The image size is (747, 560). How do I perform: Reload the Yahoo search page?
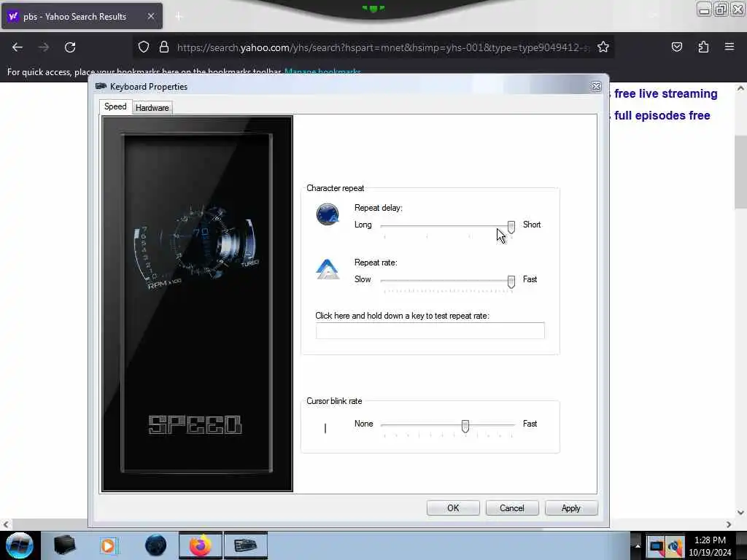coord(70,47)
